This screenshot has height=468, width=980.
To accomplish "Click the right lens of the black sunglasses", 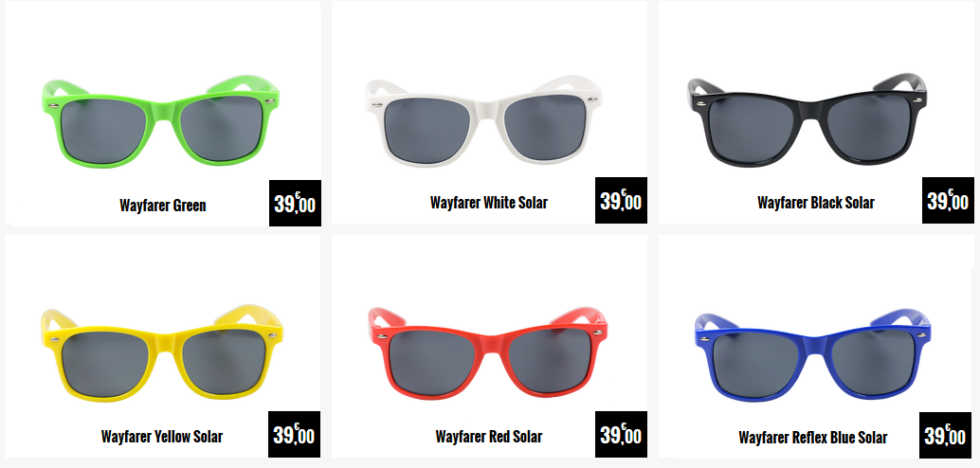I will pos(868,128).
